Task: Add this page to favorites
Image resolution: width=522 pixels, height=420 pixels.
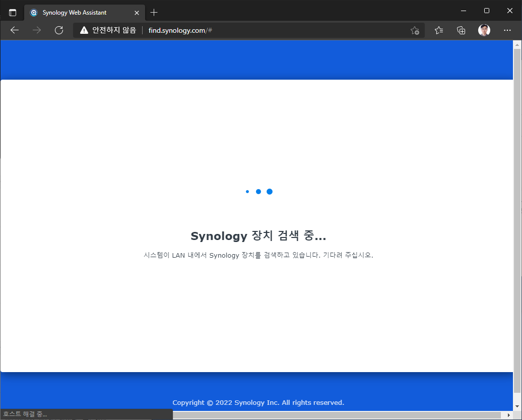Action: pyautogui.click(x=415, y=30)
